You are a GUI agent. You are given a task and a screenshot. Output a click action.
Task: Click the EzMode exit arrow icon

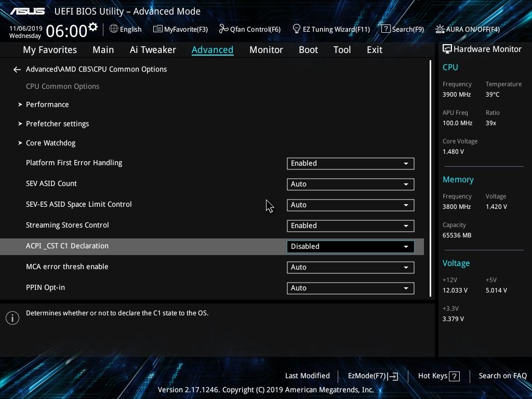[393, 376]
